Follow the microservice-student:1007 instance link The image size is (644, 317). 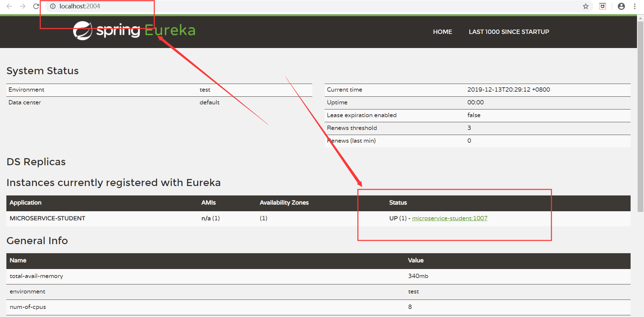pos(449,218)
